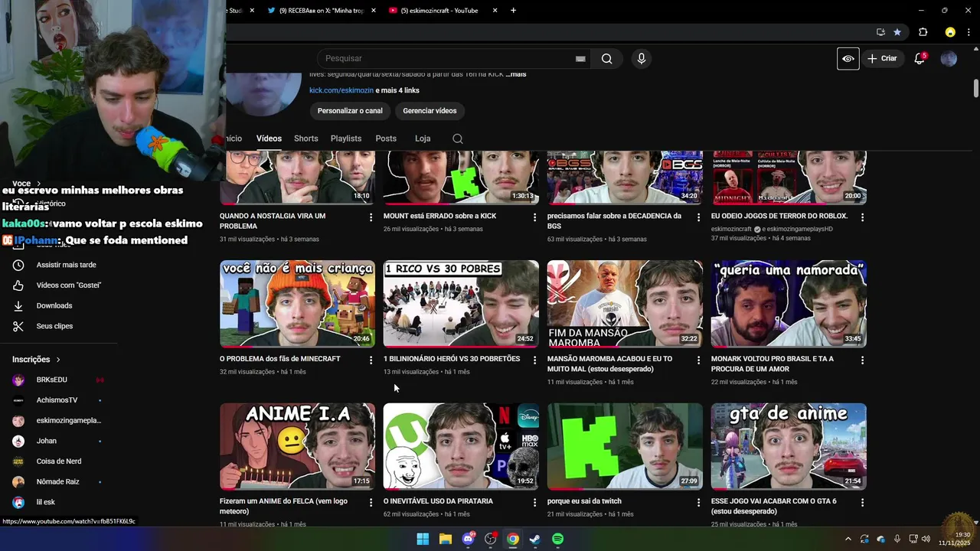The width and height of the screenshot is (980, 551).
Task: Open Discord from taskbar
Action: point(468,540)
